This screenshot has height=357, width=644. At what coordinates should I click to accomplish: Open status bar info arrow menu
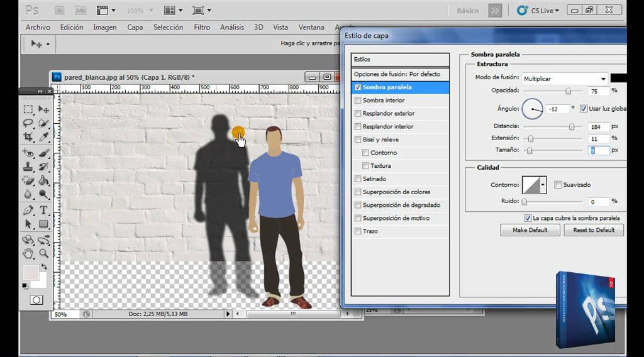click(228, 314)
